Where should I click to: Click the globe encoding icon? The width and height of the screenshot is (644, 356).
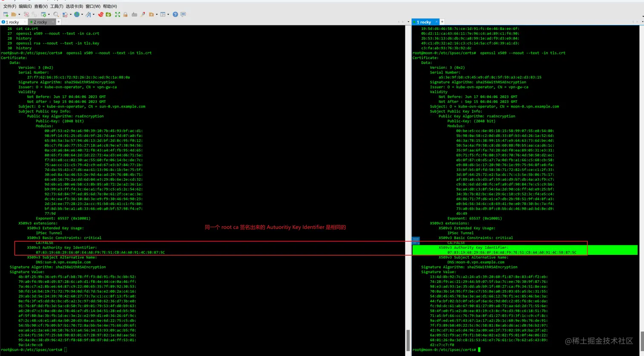click(x=77, y=14)
